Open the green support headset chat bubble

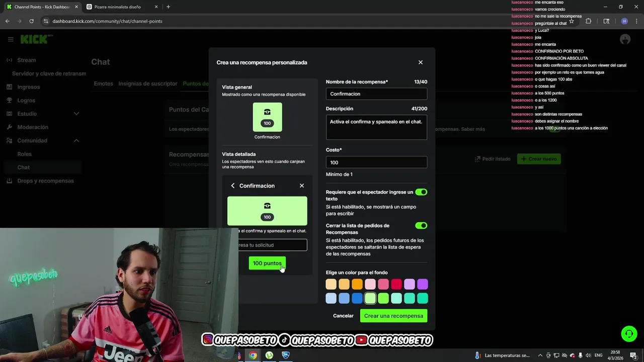628,334
